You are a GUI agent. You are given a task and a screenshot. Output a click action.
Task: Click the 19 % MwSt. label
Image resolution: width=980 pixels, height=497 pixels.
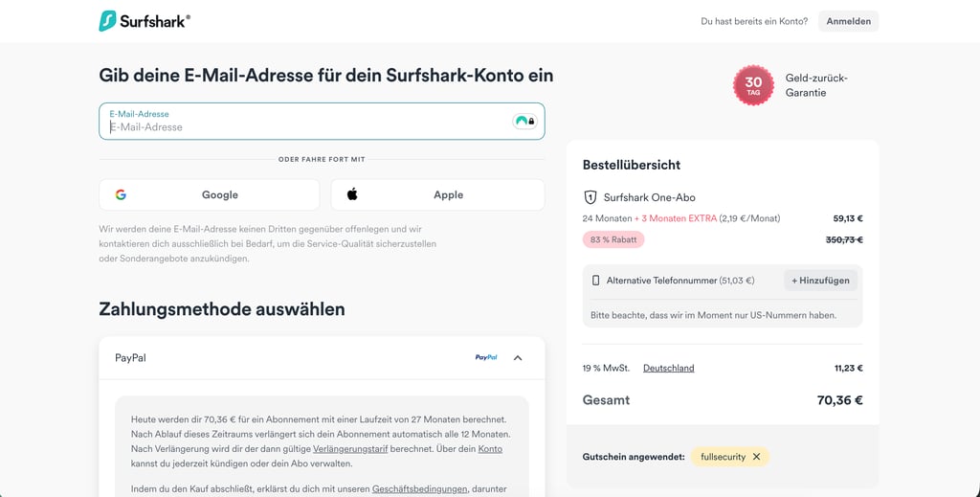click(x=606, y=369)
